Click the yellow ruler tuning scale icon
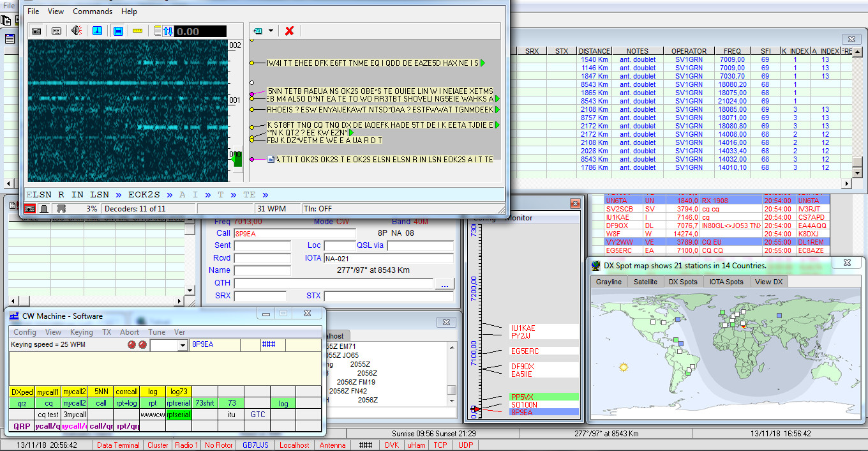868x451 pixels. point(138,31)
